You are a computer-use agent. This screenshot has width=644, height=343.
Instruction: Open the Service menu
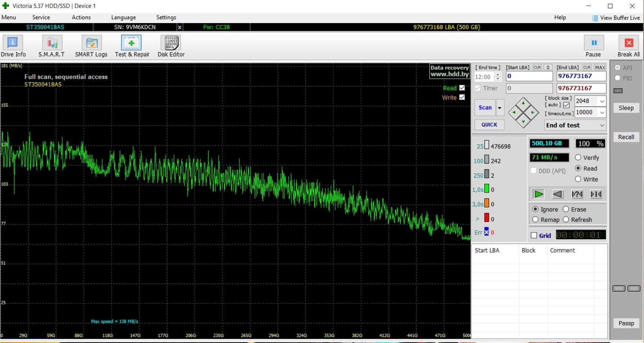tap(41, 17)
